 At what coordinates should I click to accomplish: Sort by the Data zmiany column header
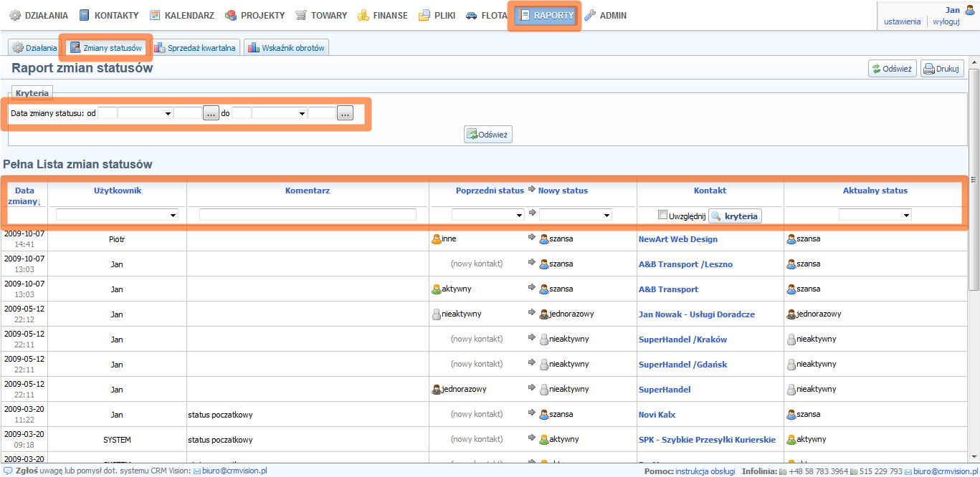click(25, 196)
